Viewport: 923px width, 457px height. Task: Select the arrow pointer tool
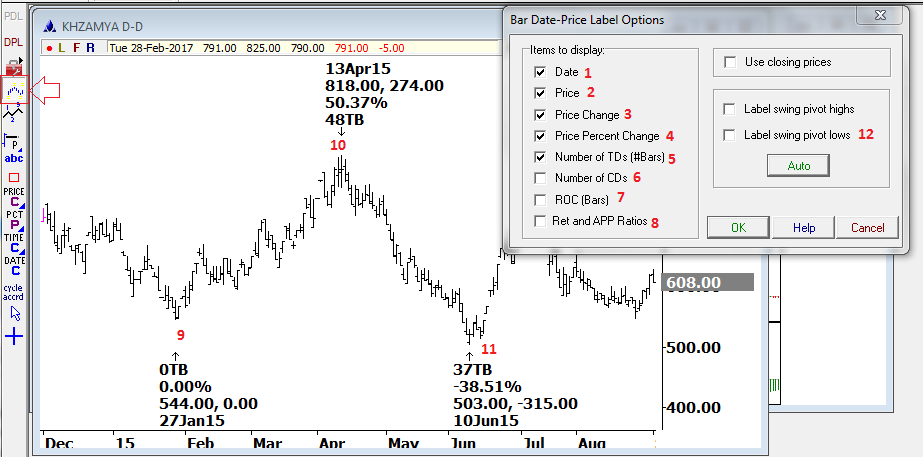tap(15, 313)
